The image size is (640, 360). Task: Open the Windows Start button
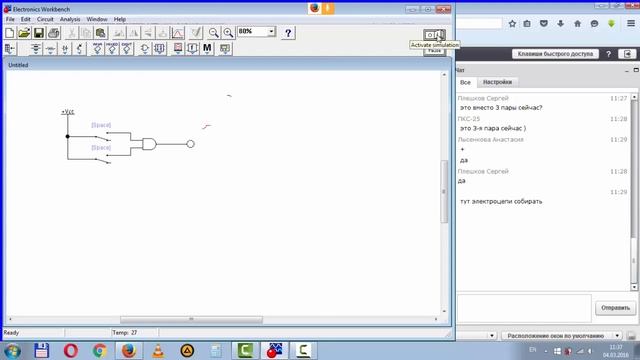click(x=12, y=351)
